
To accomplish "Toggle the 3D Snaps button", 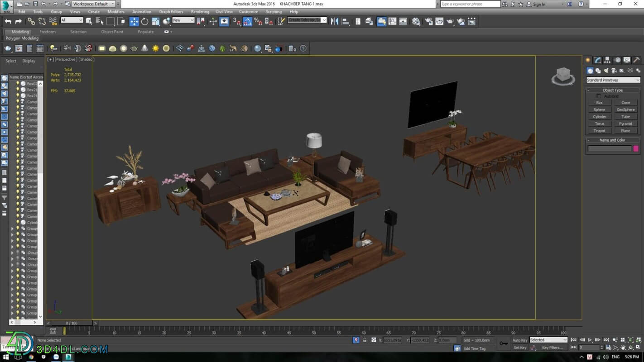I will (x=236, y=21).
